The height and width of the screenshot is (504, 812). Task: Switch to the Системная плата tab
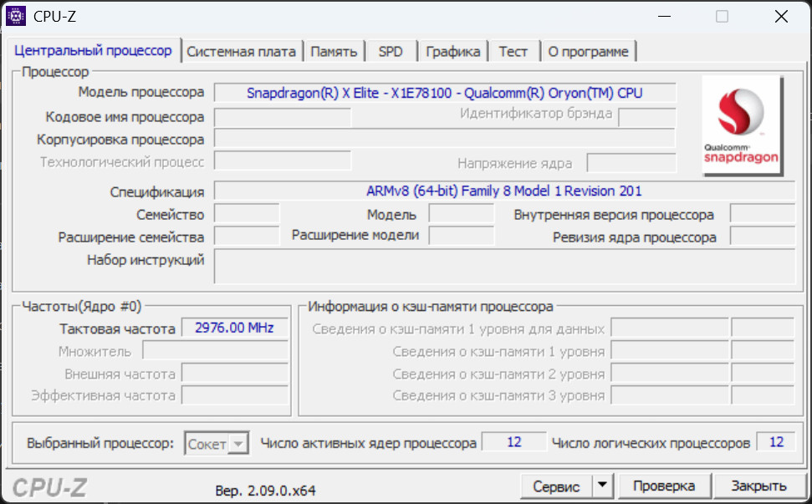tap(242, 52)
